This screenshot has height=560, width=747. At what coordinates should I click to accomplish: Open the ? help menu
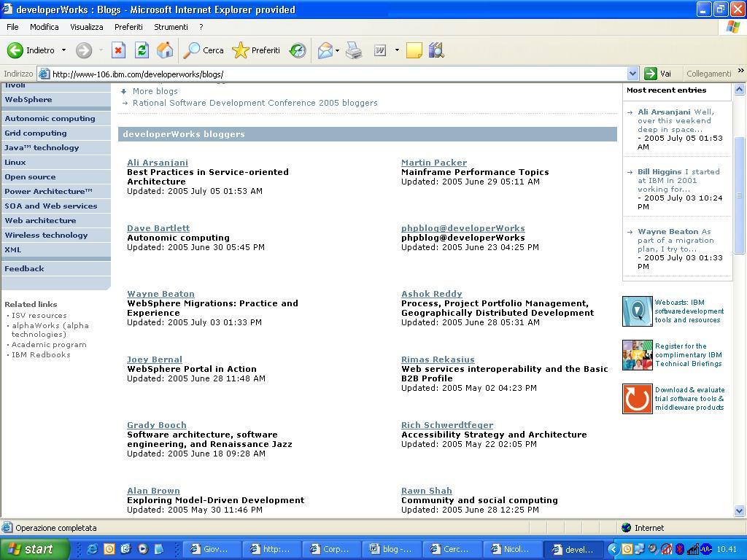(x=201, y=27)
